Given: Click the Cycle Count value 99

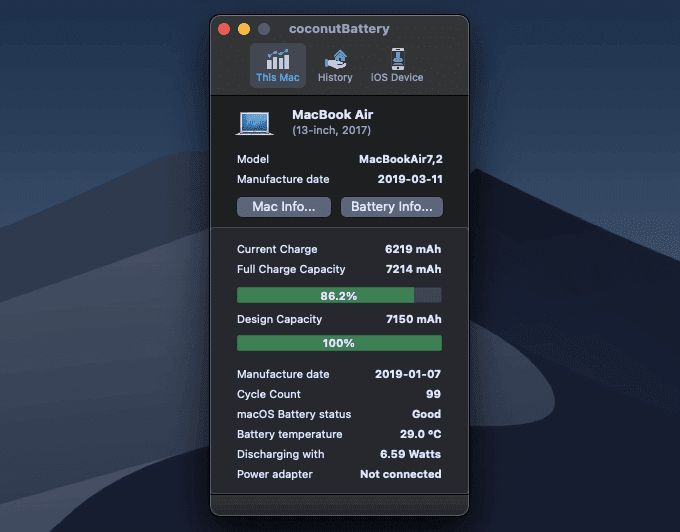Looking at the screenshot, I should coord(433,394).
